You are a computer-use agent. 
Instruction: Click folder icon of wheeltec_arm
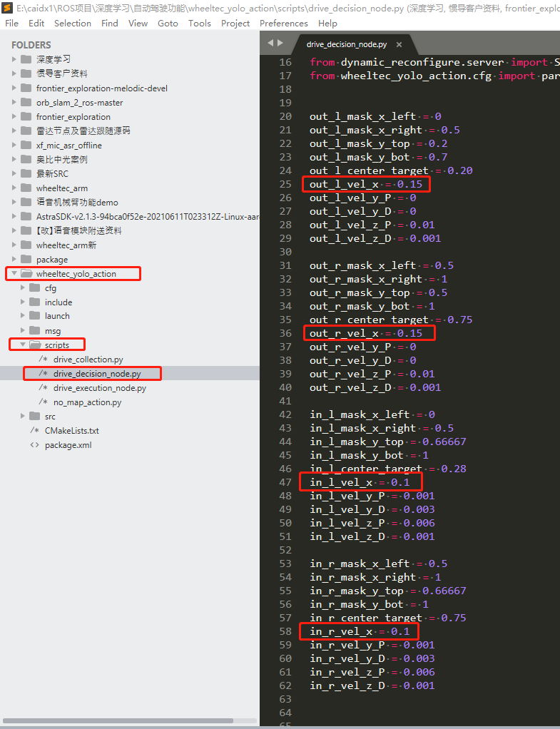(26, 188)
